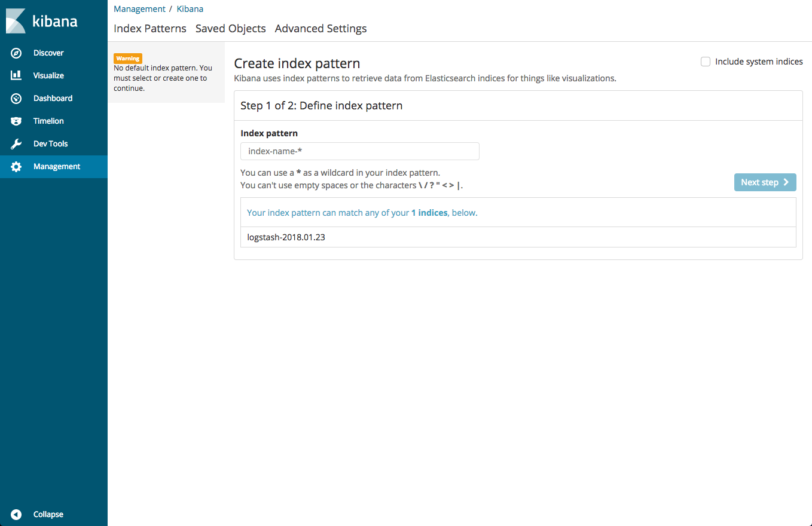Open Dashboard via gauge icon
The image size is (812, 526).
pyautogui.click(x=17, y=99)
